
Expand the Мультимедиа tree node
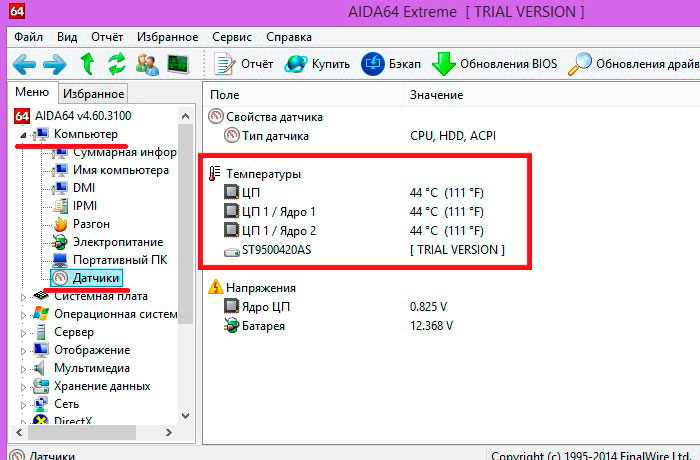point(23,369)
